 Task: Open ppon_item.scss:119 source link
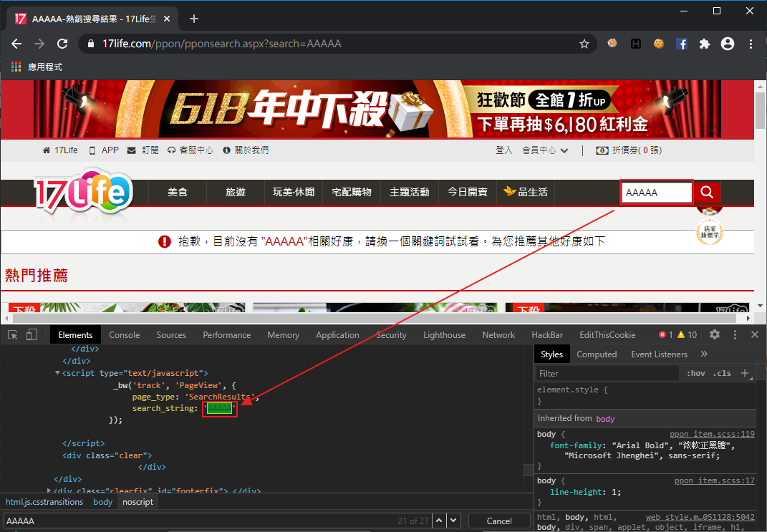pos(712,434)
